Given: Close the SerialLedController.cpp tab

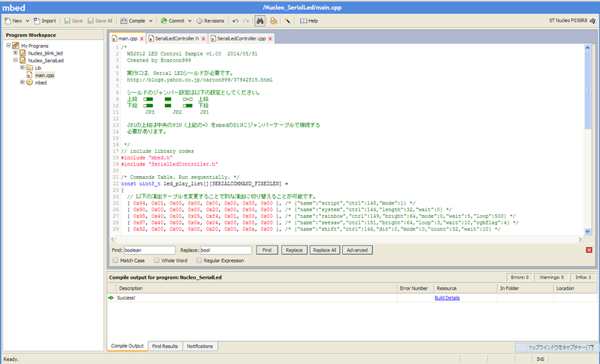Looking at the screenshot, I should tap(270, 39).
